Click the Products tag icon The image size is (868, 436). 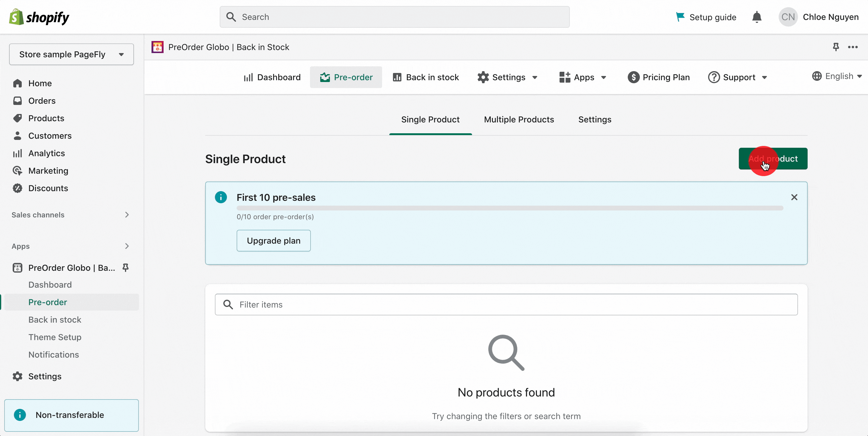18,118
